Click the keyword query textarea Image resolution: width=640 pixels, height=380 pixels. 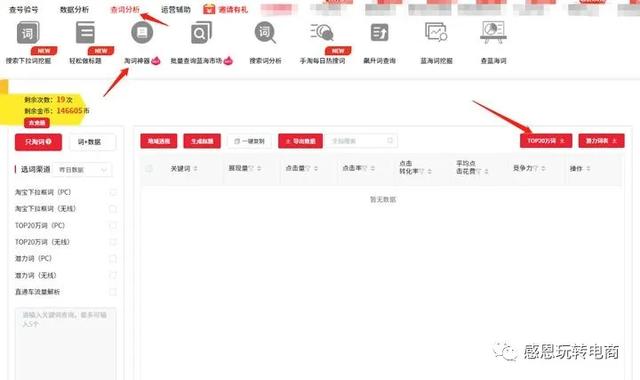point(65,344)
